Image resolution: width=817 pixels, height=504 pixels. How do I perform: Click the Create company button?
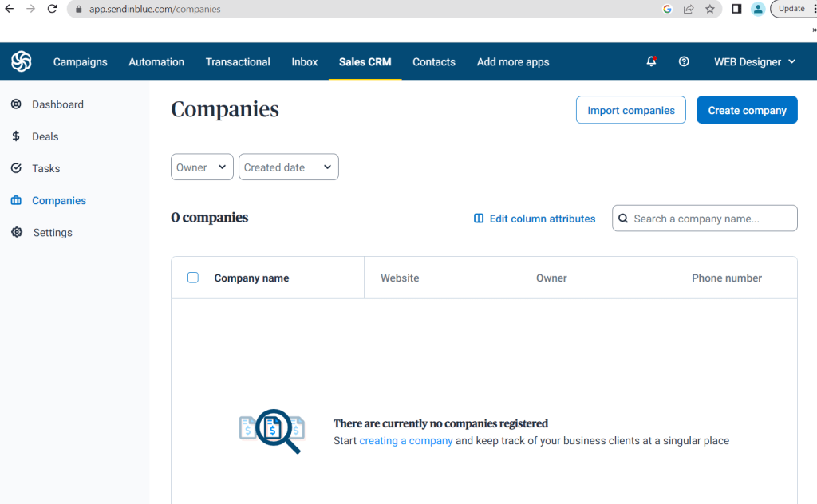click(747, 110)
